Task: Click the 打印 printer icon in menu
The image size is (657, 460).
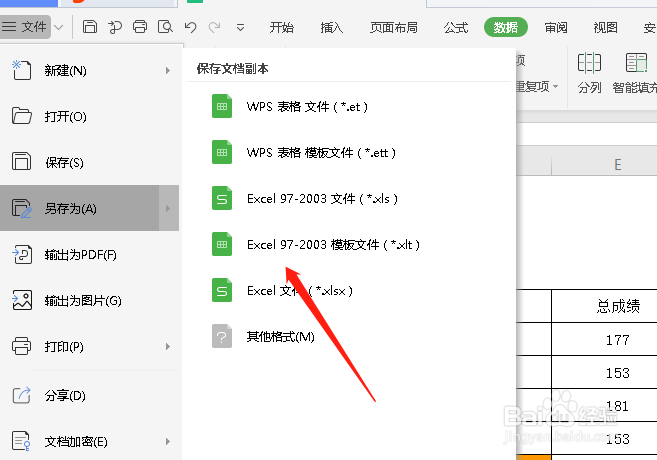Action: [21, 346]
